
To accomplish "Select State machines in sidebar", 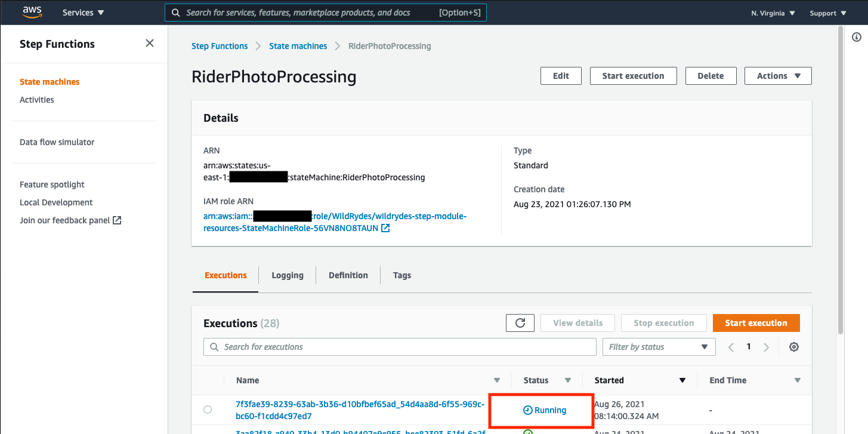I will click(50, 82).
